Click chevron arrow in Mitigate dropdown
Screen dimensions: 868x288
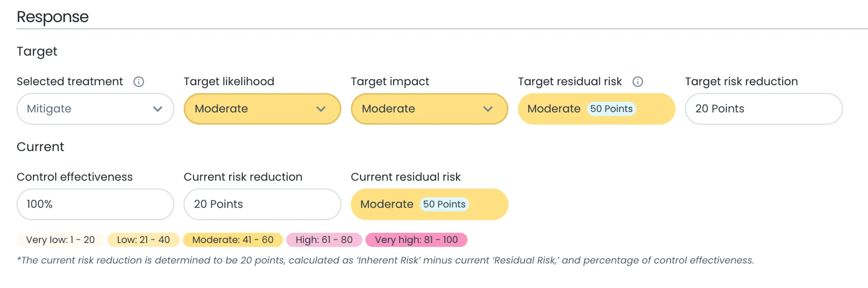pos(158,109)
